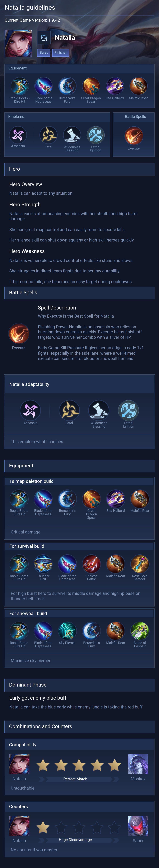Click the Finisher tag button

pos(60,53)
